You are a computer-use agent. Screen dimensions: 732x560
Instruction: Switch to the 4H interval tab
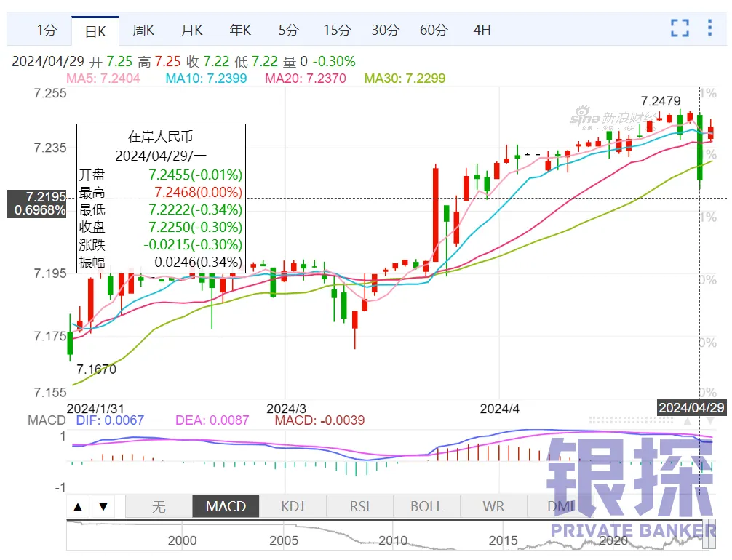pyautogui.click(x=482, y=31)
